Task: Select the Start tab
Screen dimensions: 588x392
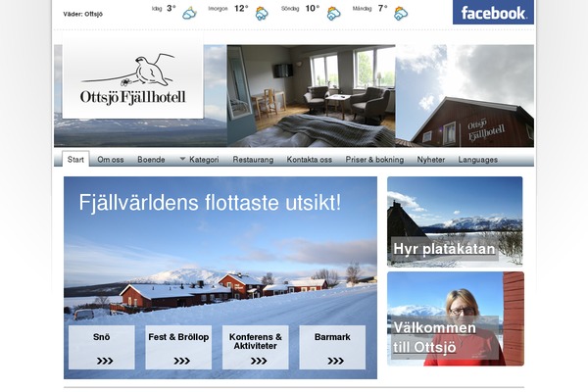Action: coord(75,160)
